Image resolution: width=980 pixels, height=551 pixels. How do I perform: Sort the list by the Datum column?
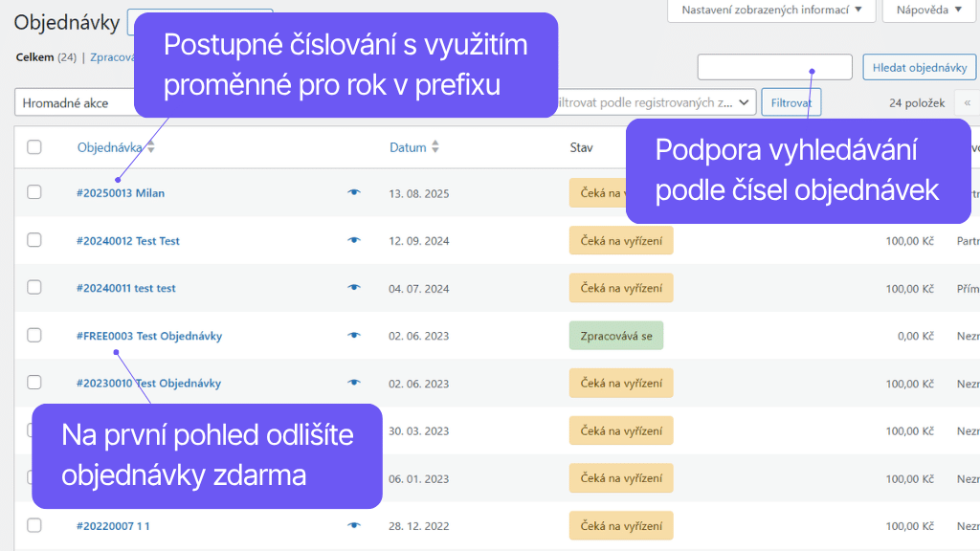tap(437, 146)
